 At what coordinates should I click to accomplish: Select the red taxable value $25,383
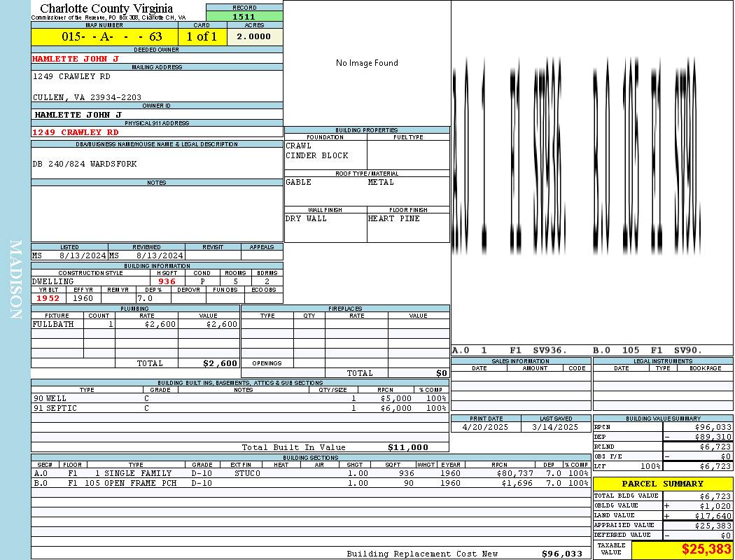[x=706, y=549]
